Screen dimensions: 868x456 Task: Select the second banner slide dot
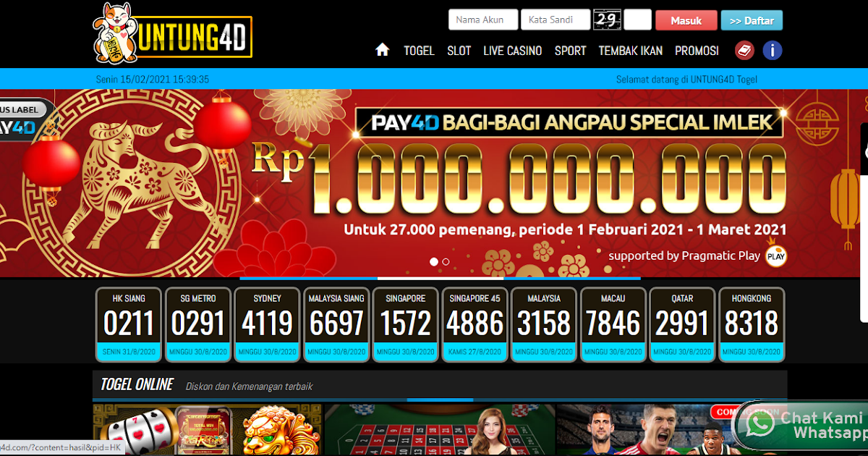pyautogui.click(x=446, y=262)
